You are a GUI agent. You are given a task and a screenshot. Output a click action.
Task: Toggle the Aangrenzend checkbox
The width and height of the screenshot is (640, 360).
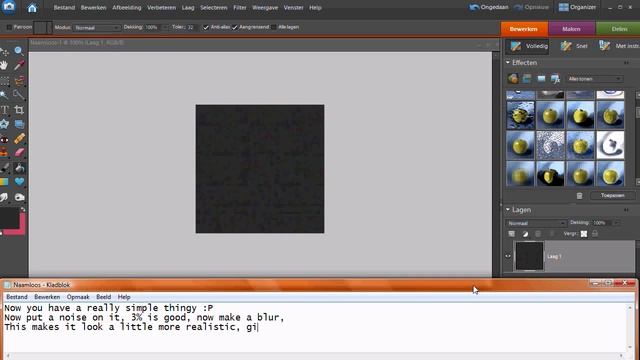pyautogui.click(x=235, y=27)
